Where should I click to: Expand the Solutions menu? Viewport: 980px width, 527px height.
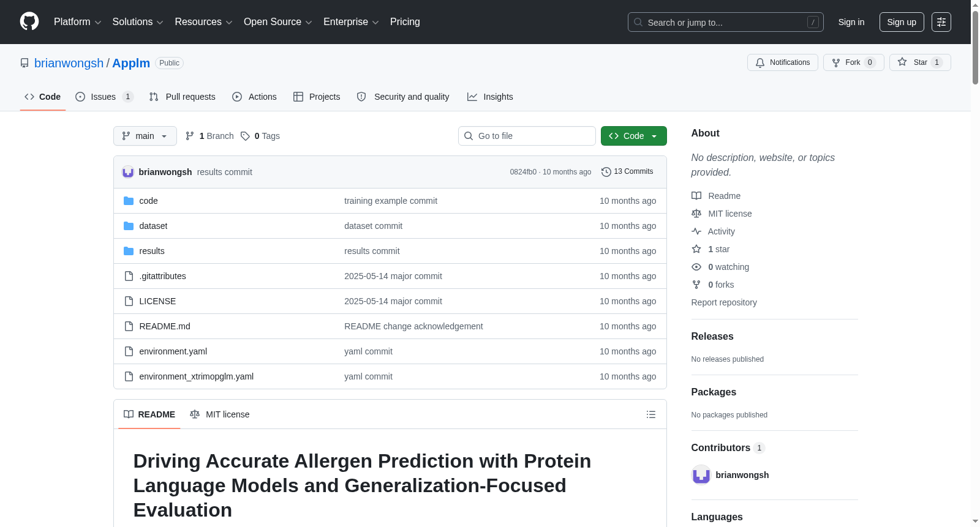pos(138,22)
